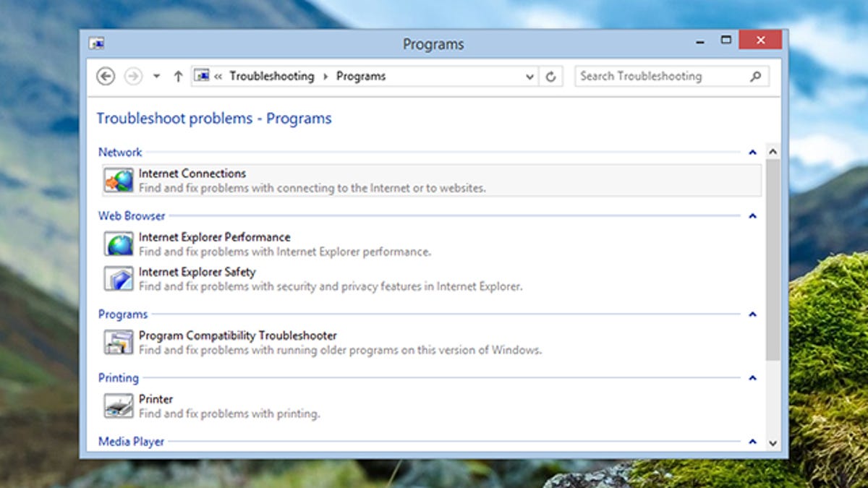Collapse the Network section
Viewport: 868px width, 488px height.
752,153
